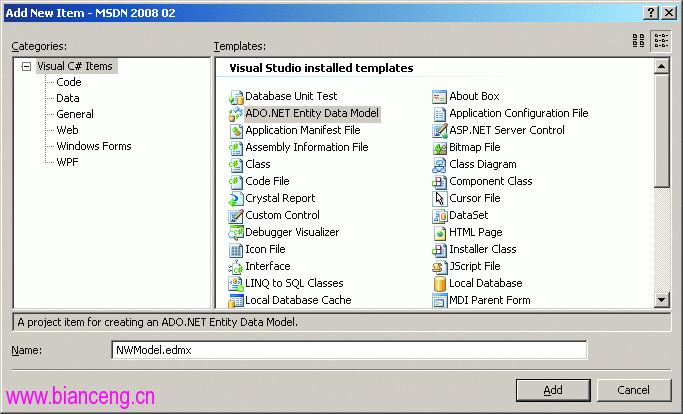The height and width of the screenshot is (414, 683).
Task: Click the templates scrollbar up arrow
Action: click(x=662, y=66)
